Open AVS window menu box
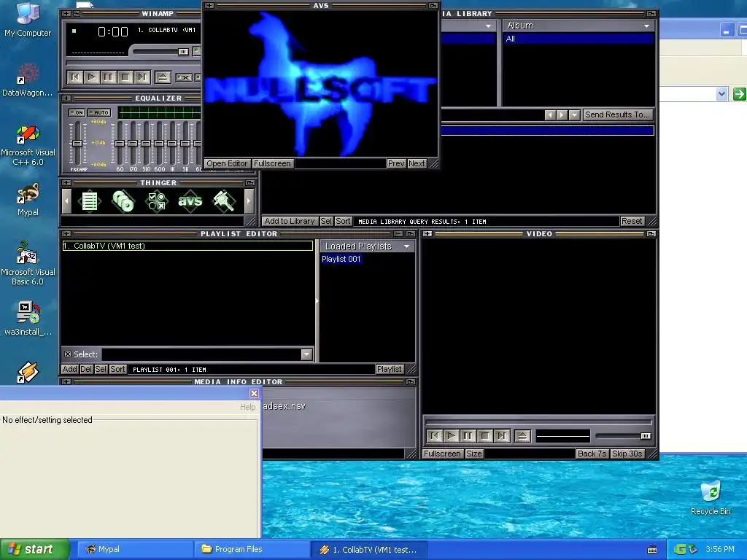This screenshot has width=747, height=560. 209,6
